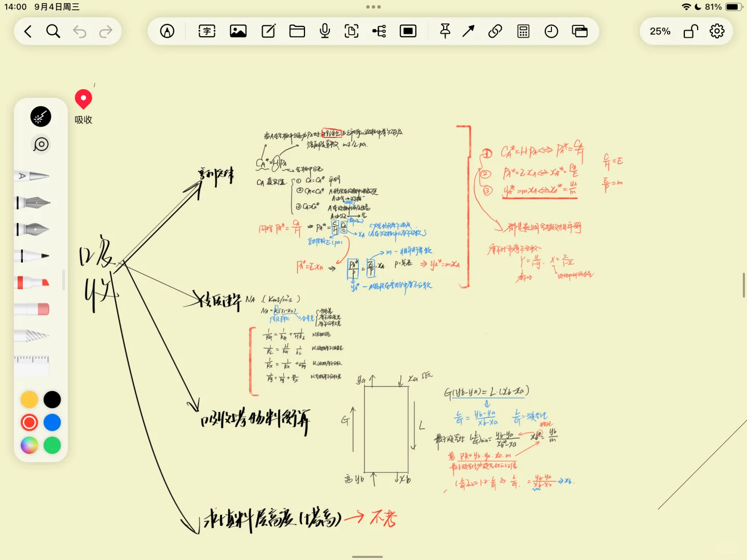The width and height of the screenshot is (747, 560).
Task: Select the pushpin marker tool
Action: (x=445, y=32)
